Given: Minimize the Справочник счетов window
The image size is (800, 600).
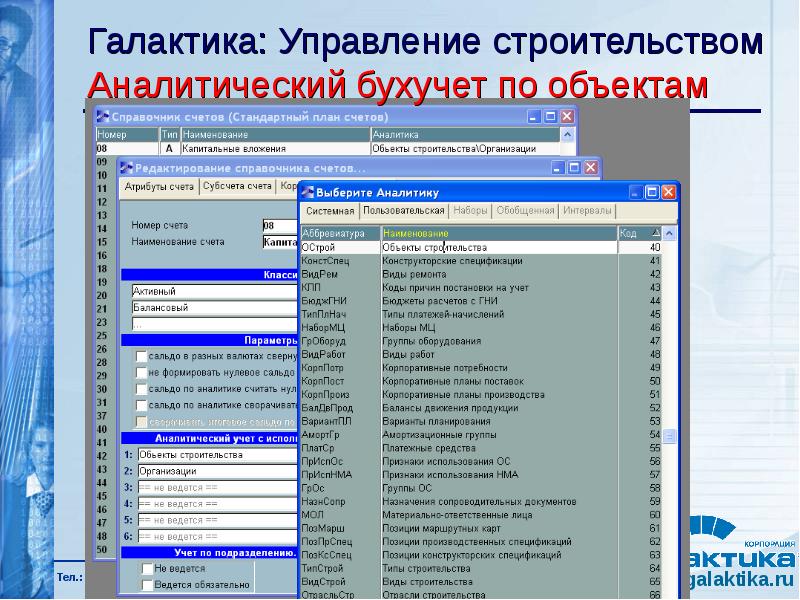Looking at the screenshot, I should tap(534, 116).
